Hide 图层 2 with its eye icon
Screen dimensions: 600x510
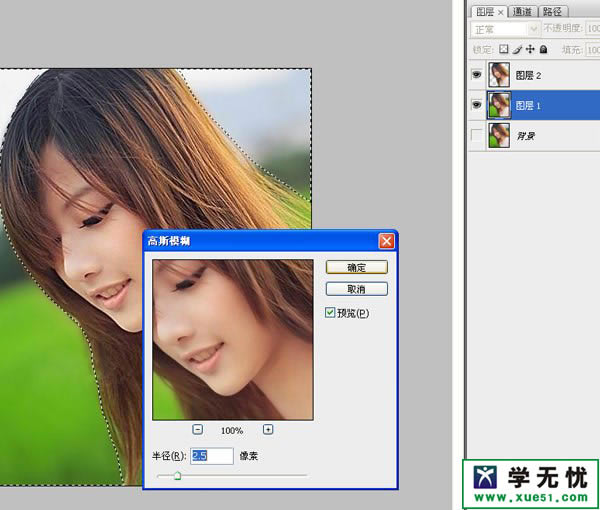point(477,74)
